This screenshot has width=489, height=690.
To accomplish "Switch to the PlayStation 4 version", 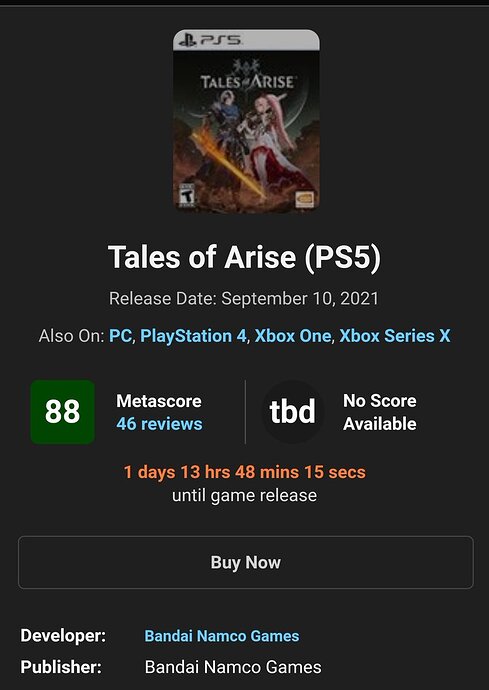I will 193,336.
